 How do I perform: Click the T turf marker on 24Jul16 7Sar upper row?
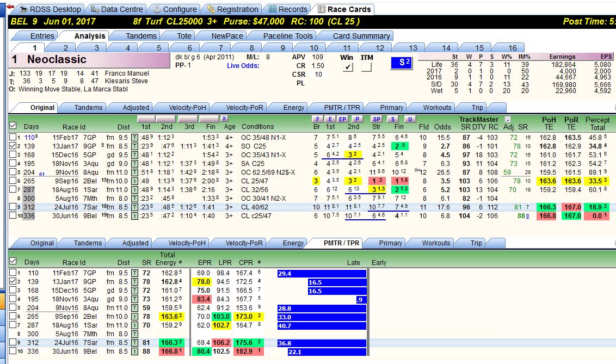[134, 207]
